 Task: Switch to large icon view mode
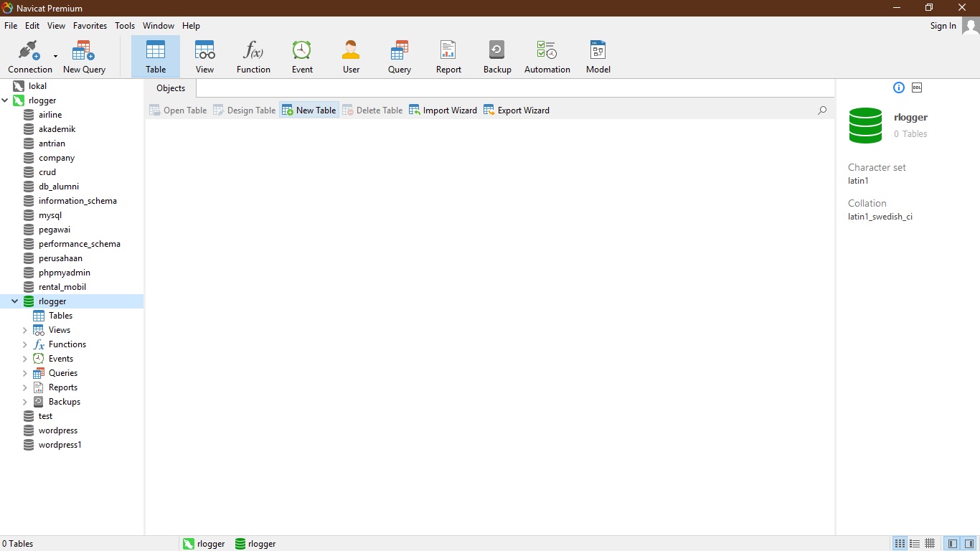point(900,544)
